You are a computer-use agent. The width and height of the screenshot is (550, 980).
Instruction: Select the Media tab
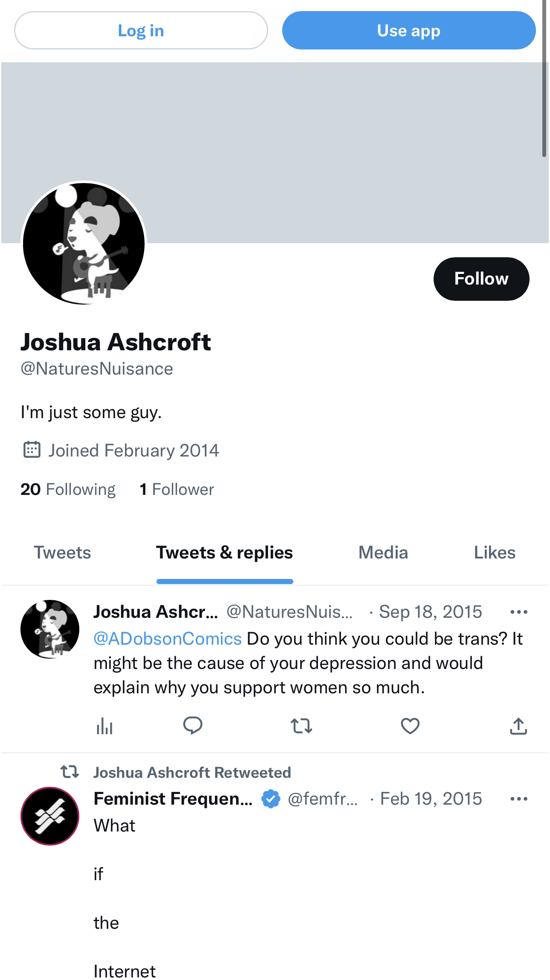[383, 553]
